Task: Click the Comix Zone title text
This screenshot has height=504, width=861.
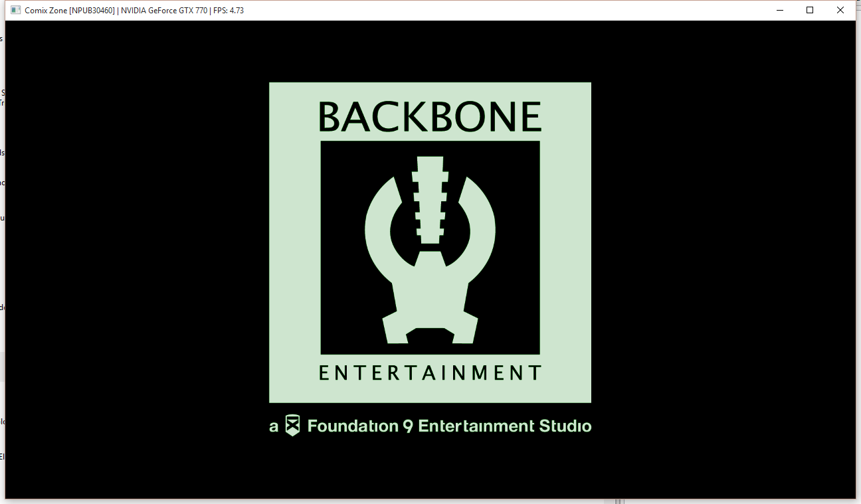Action: [46, 11]
